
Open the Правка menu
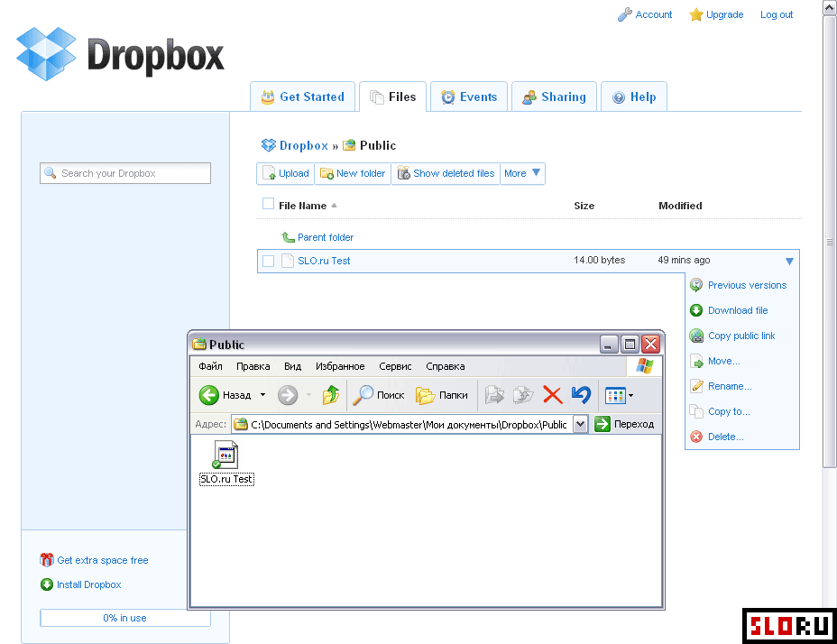click(x=253, y=366)
